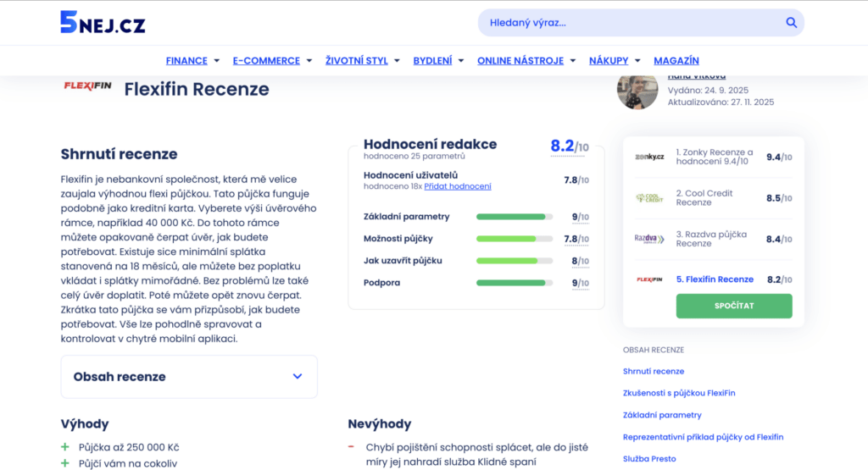
Task: Click the Flexifin logo beside the title
Action: click(x=87, y=86)
